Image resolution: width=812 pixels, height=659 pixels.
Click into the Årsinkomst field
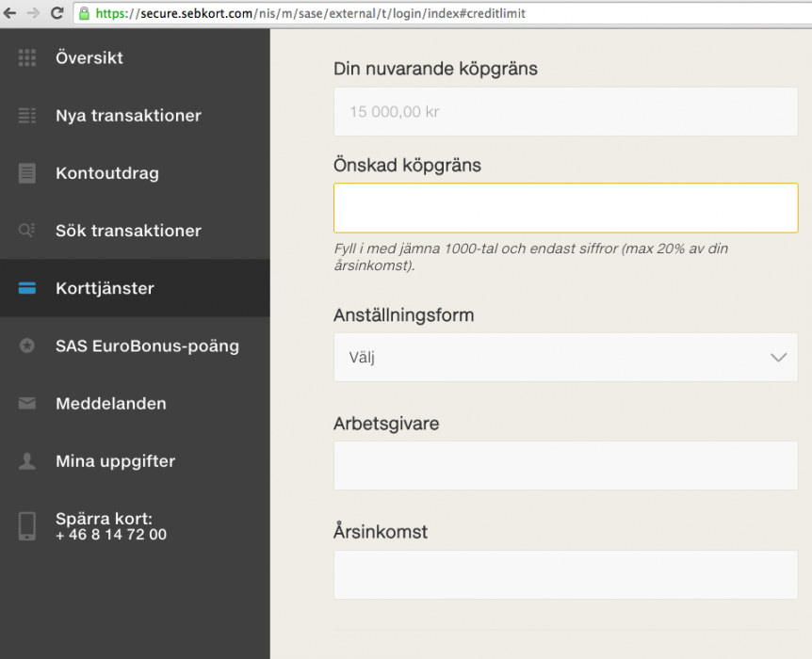[565, 575]
